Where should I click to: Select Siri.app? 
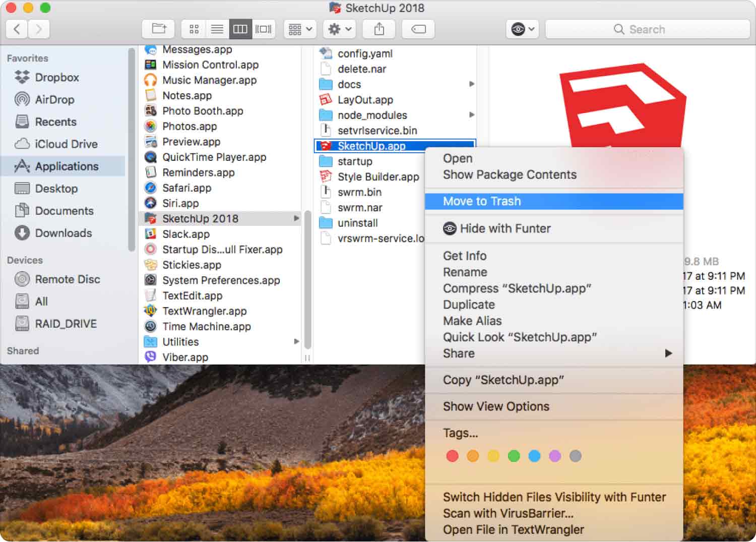[x=180, y=203]
